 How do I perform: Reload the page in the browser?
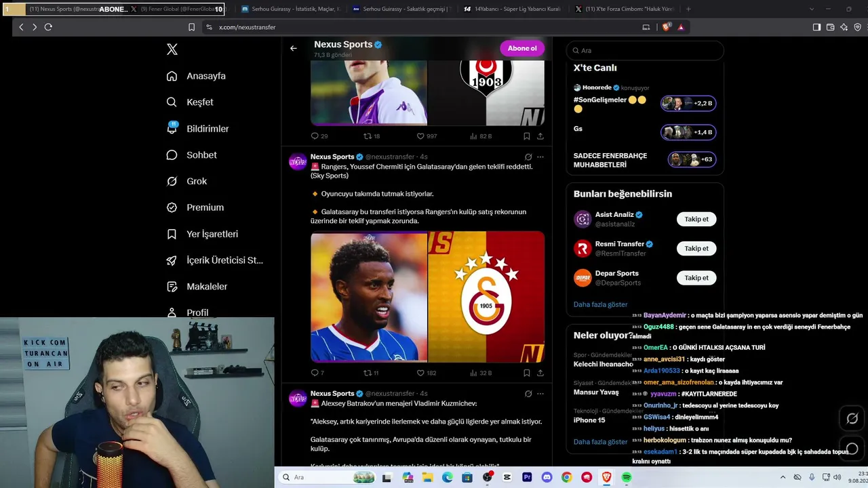tap(48, 27)
